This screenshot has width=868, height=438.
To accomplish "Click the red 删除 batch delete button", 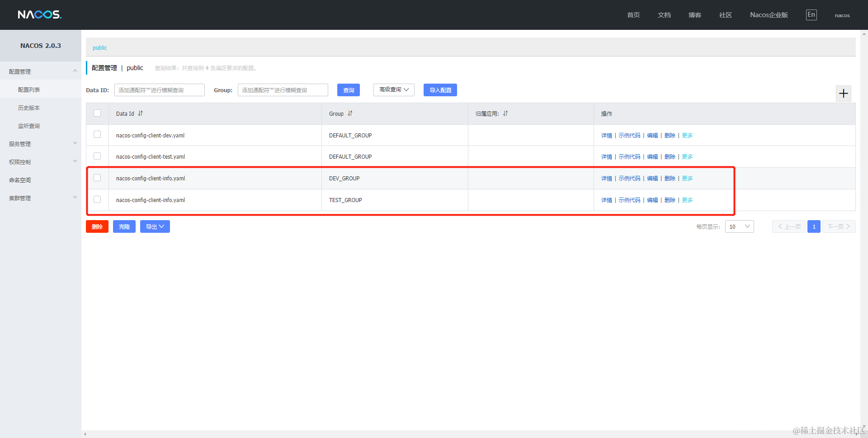I will click(97, 226).
